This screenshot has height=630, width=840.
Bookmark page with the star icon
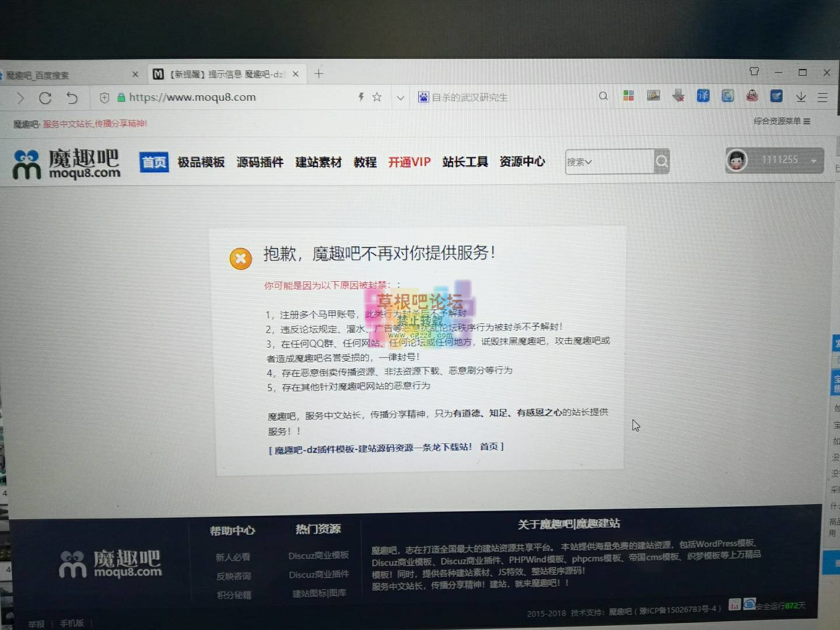click(377, 97)
